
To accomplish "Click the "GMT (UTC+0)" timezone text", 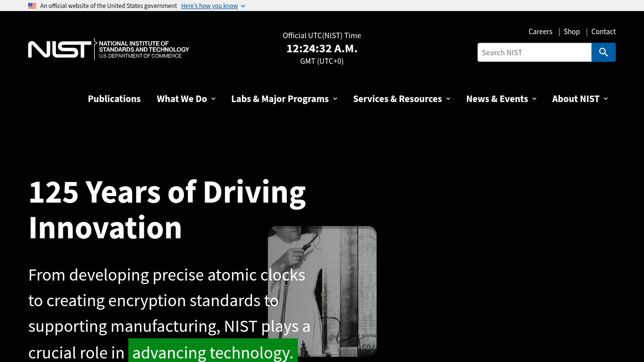I will pos(322,61).
